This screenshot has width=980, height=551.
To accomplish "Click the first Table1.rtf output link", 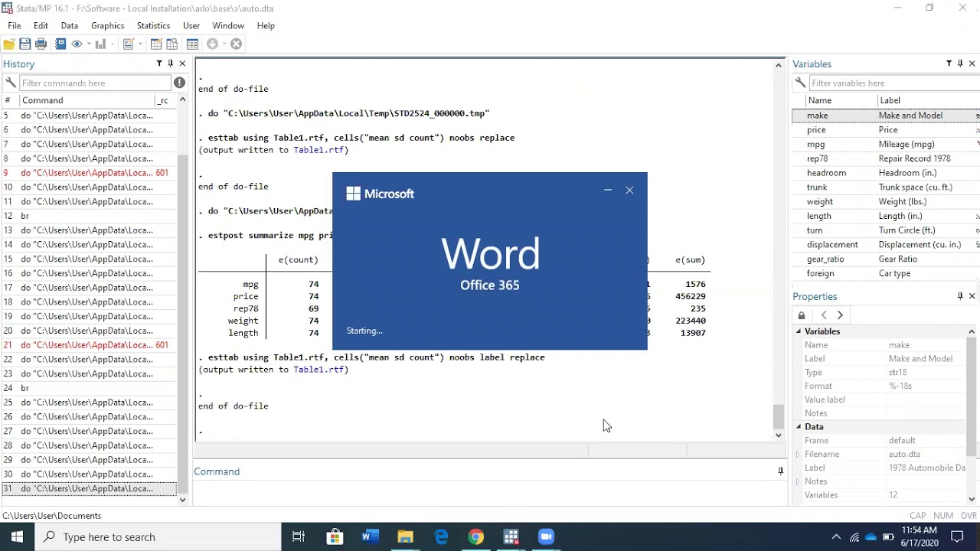I will [x=318, y=150].
